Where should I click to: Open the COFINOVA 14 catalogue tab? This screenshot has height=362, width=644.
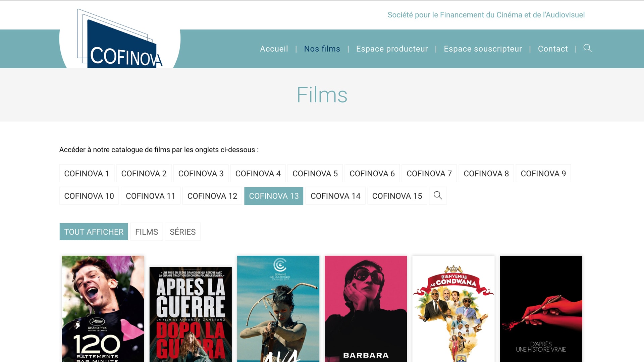[x=335, y=196]
